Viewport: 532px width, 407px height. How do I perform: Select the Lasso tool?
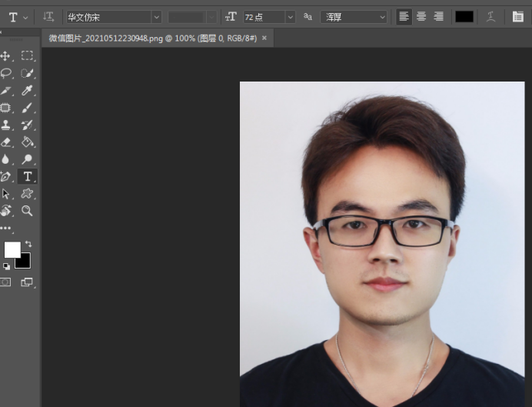tap(6, 73)
